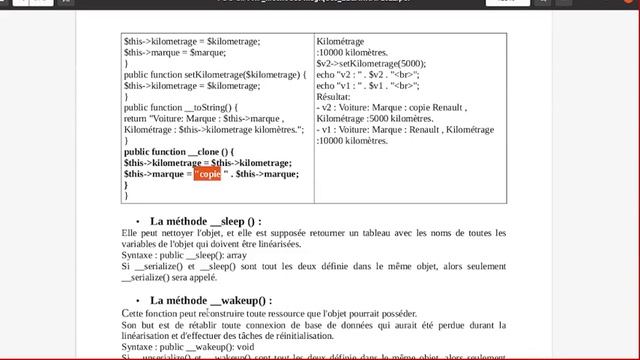The image size is (640, 360).
Task: Click the line starting "Son but est de rétablir"
Action: coord(313,325)
